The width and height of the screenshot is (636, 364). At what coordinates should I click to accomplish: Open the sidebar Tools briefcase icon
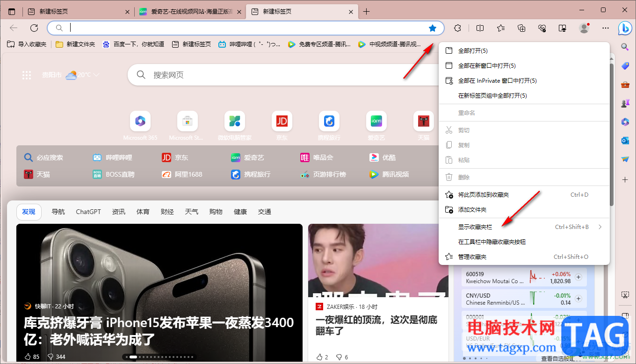[x=625, y=85]
